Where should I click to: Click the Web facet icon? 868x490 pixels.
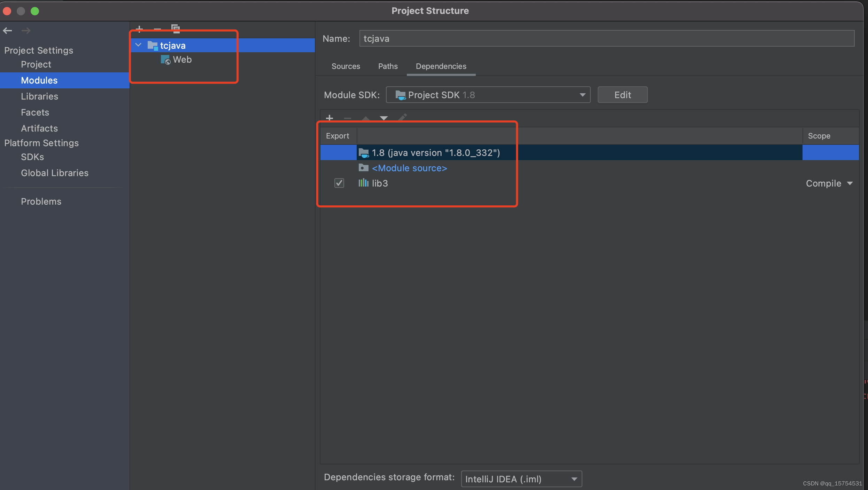[x=165, y=60]
